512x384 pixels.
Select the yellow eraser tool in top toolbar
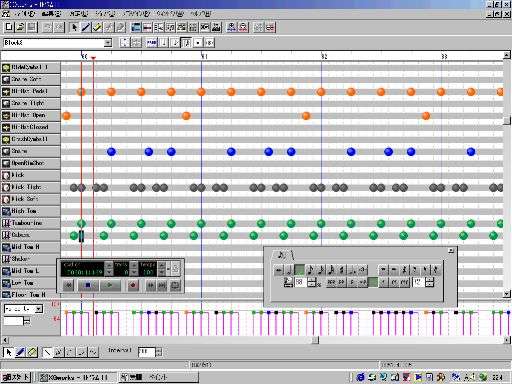click(97, 27)
